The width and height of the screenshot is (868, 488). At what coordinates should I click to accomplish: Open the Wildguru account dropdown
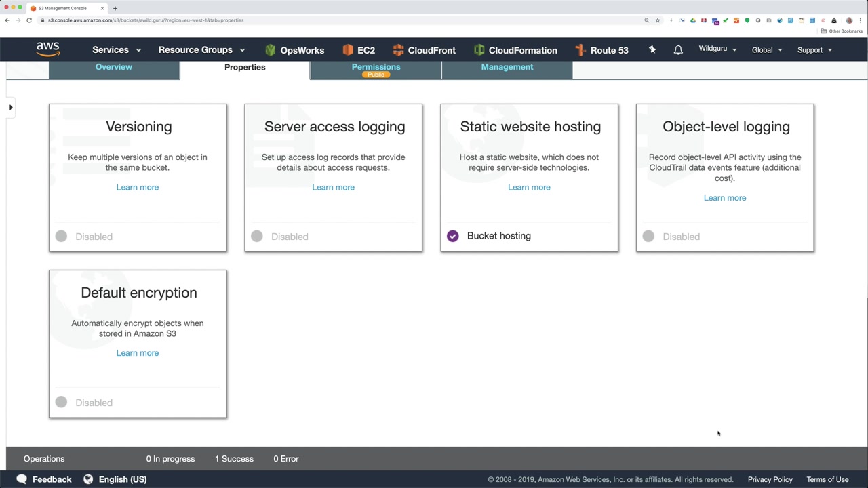(x=717, y=49)
